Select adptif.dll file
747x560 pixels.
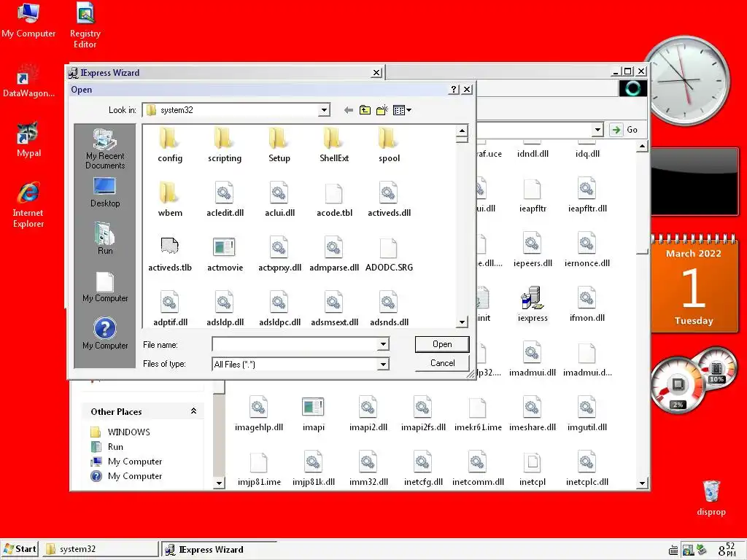coord(169,308)
